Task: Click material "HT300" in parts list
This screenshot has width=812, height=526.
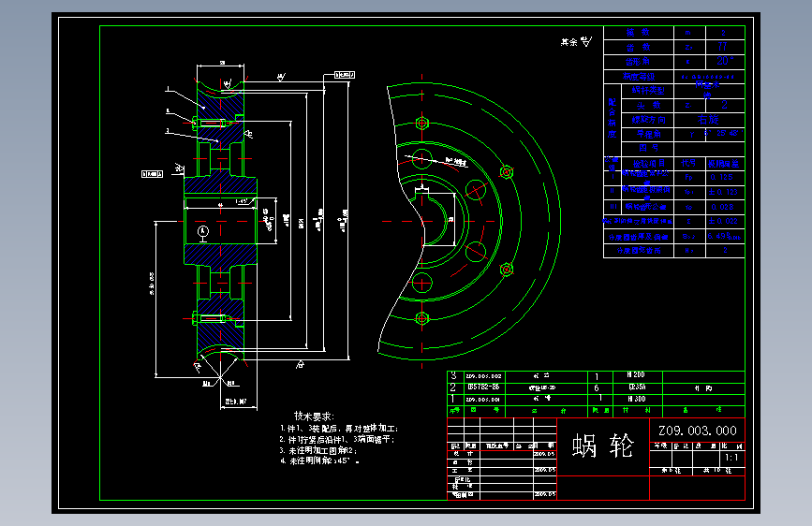Action: click(637, 399)
